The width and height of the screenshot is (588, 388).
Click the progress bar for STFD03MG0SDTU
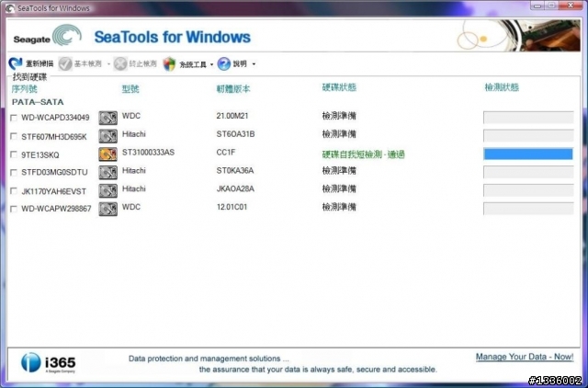(x=528, y=172)
